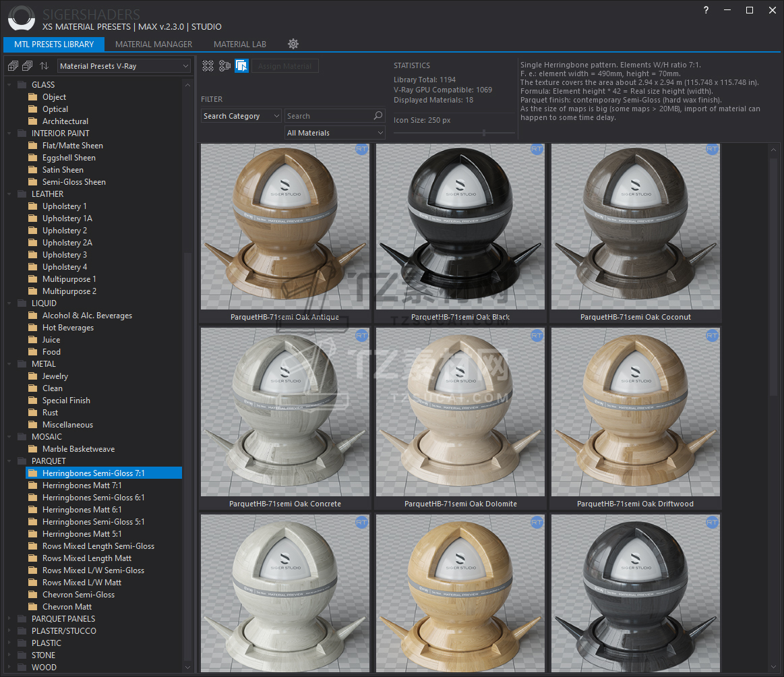Viewport: 784px width, 677px height.
Task: Switch to the MATERIAL LAB tab
Action: pos(240,44)
